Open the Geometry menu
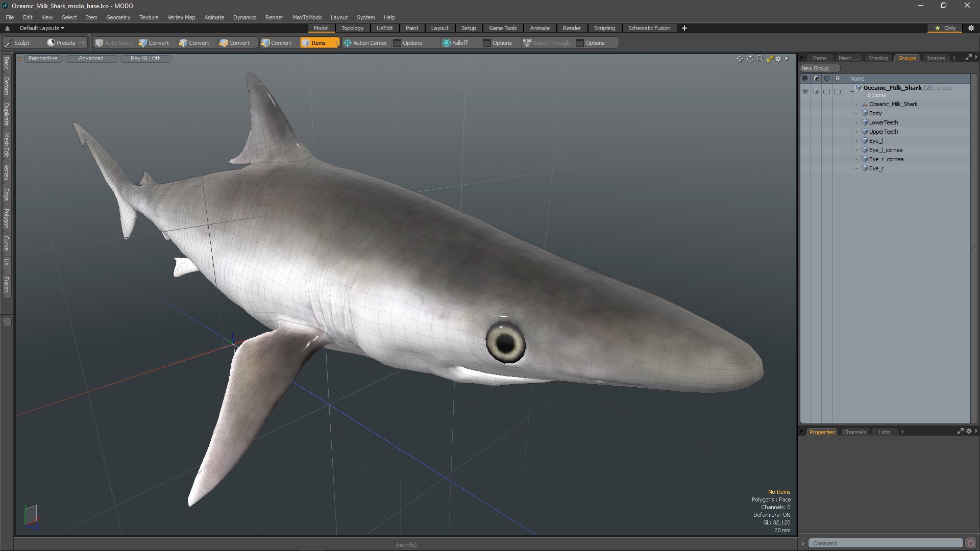The height and width of the screenshot is (551, 980). (118, 17)
